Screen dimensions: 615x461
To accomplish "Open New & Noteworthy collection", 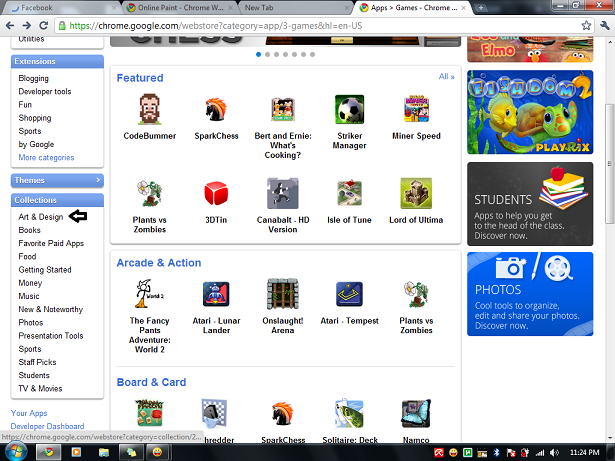I will pos(51,309).
